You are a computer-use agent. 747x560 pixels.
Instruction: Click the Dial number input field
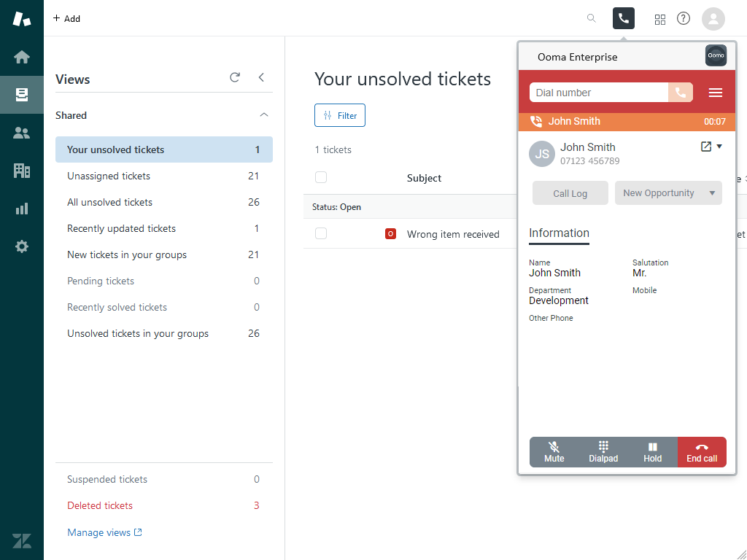pyautogui.click(x=598, y=92)
